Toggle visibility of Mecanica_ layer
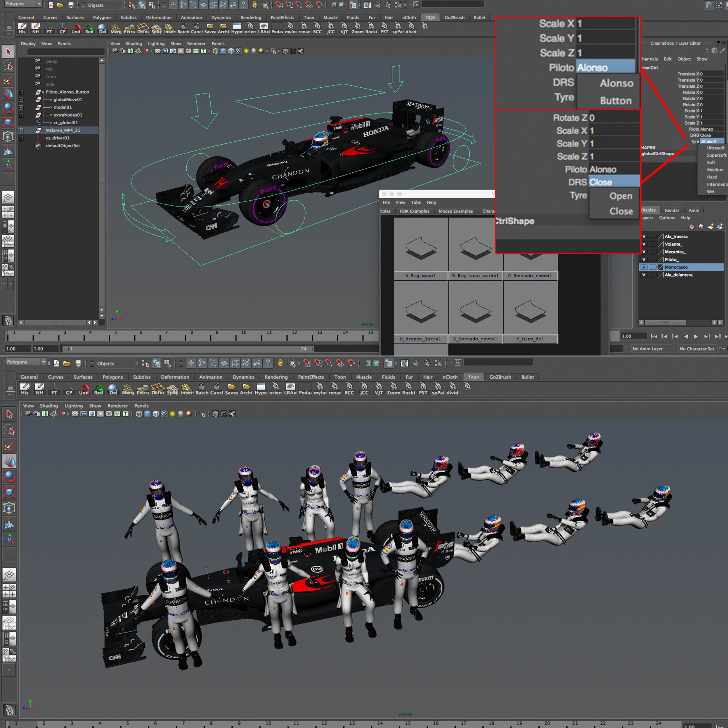This screenshot has height=728, width=728. [644, 252]
